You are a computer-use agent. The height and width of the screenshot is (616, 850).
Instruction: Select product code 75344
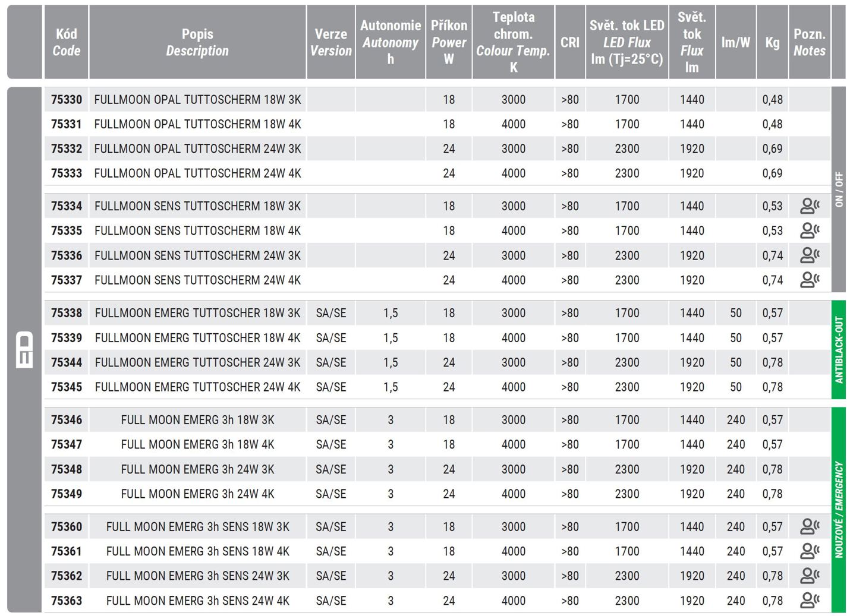point(67,362)
